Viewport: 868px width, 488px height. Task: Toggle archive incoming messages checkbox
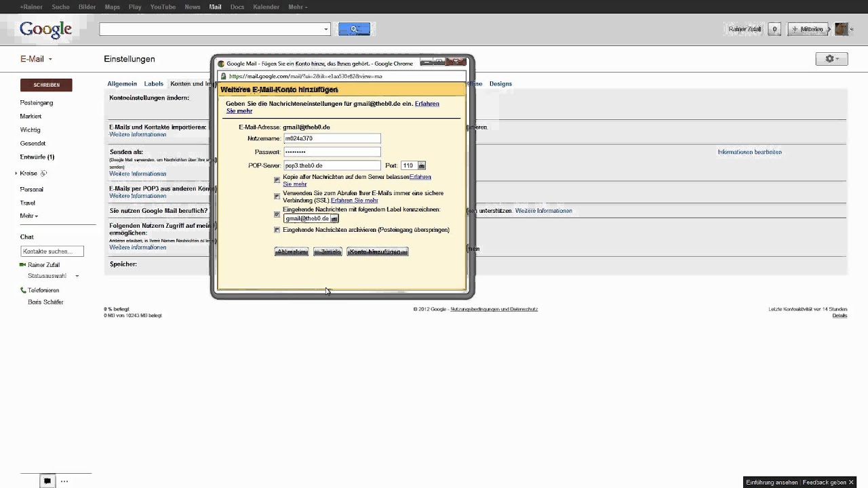(277, 230)
